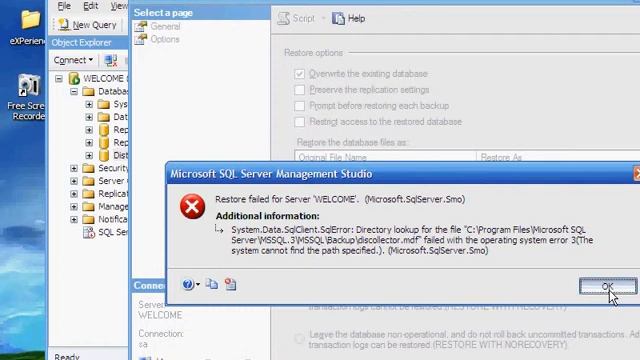Select the SQL Server Agent icon
This screenshot has width=640, height=360.
[89, 232]
